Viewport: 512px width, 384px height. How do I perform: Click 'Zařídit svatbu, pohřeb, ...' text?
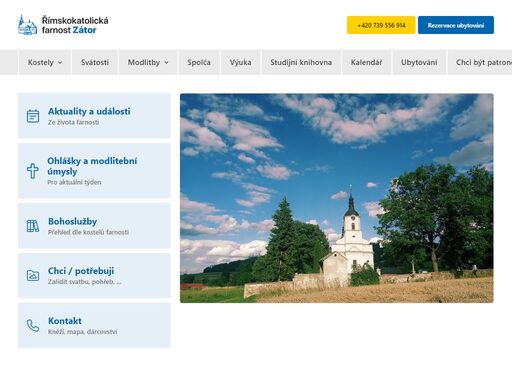85,282
